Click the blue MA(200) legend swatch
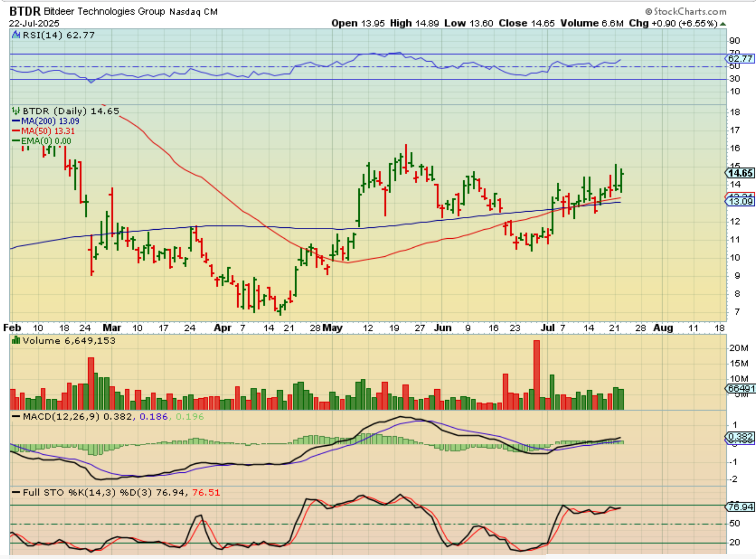Viewport: 756px width, 559px height. pyautogui.click(x=16, y=121)
